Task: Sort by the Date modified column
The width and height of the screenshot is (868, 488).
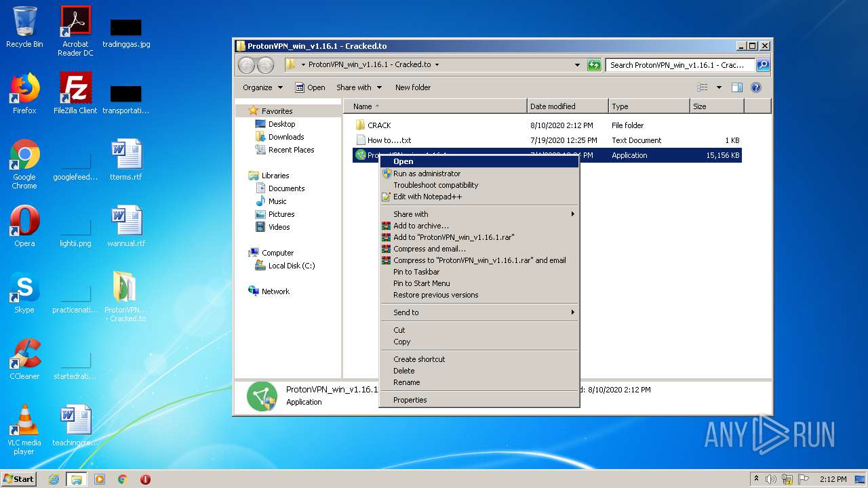Action: click(568, 106)
